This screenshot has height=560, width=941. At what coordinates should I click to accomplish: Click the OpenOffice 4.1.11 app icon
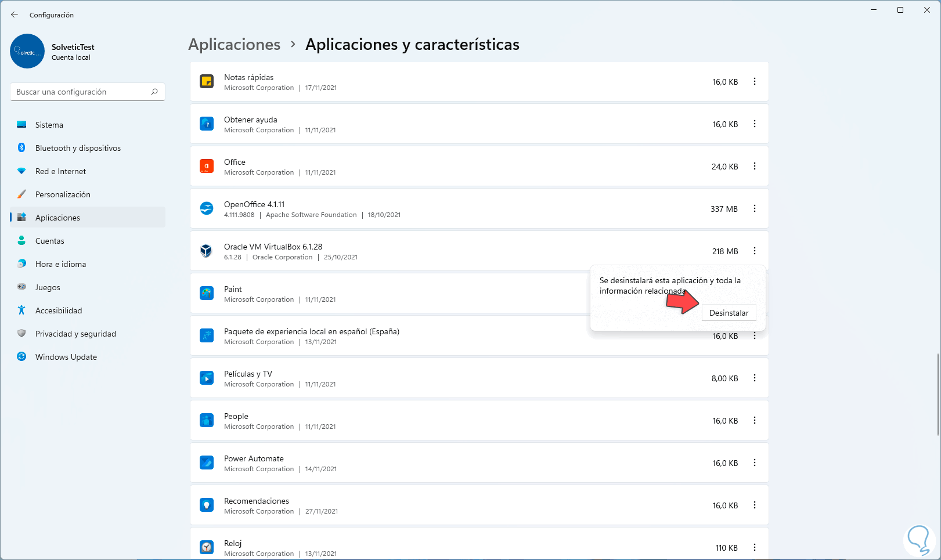(x=207, y=208)
